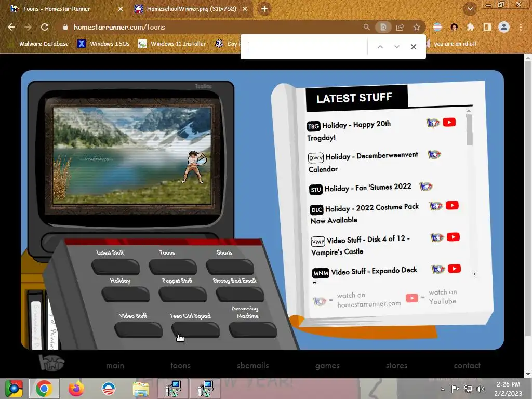Watch Happy 20th Trogday on homestarrunner.com
The image size is (532, 399).
[x=433, y=123]
